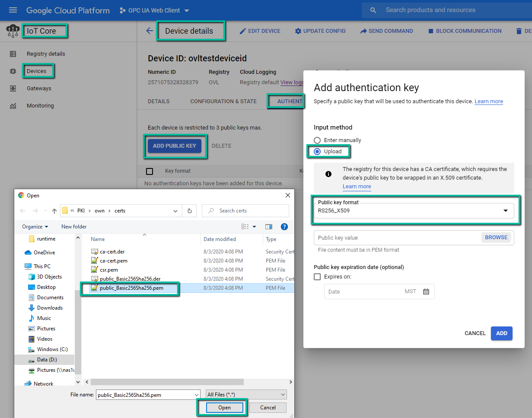Select the Enter manually radio button

coord(317,140)
